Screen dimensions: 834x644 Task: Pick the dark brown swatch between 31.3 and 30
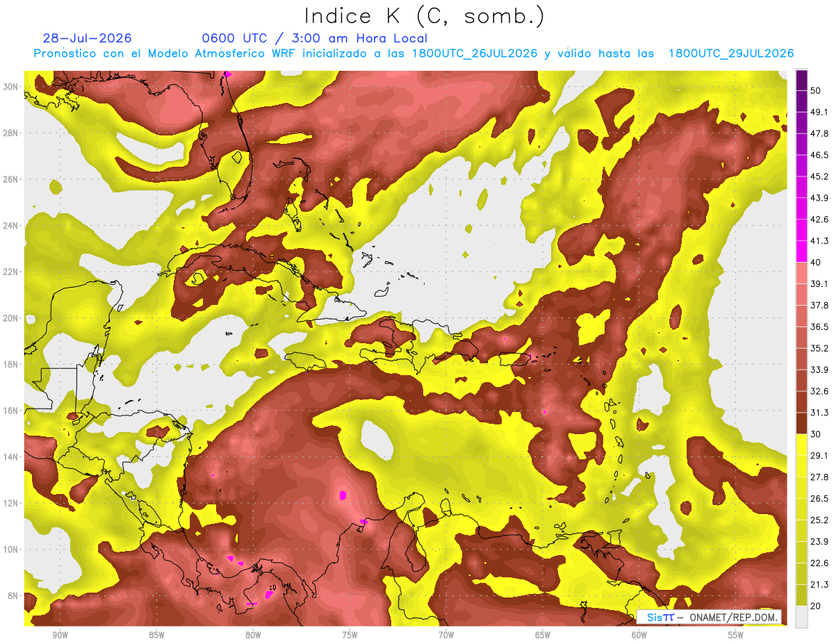click(x=802, y=423)
